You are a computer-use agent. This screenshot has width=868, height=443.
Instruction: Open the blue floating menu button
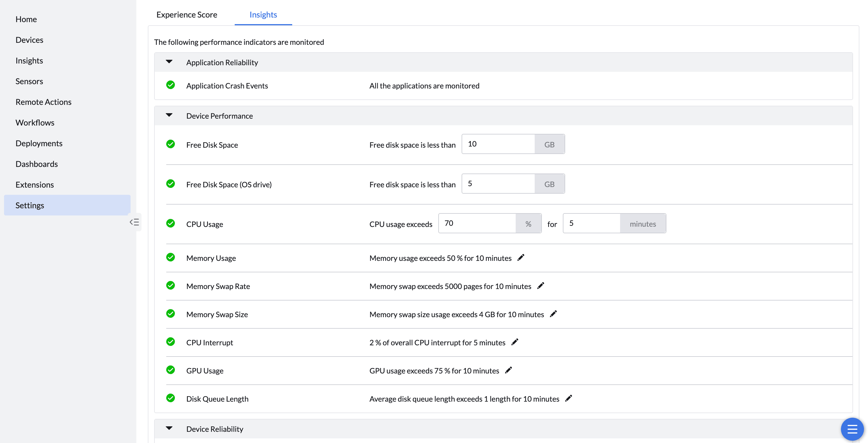[852, 429]
